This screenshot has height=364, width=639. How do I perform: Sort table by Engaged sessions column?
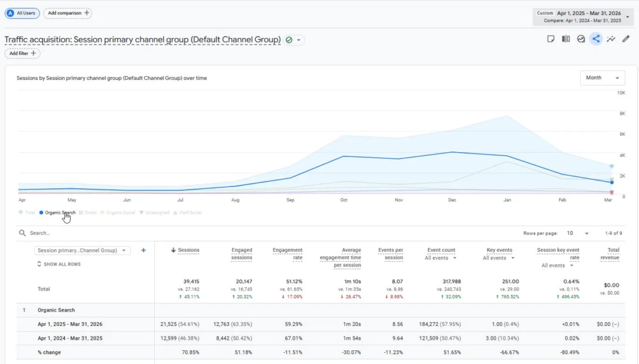[241, 254]
